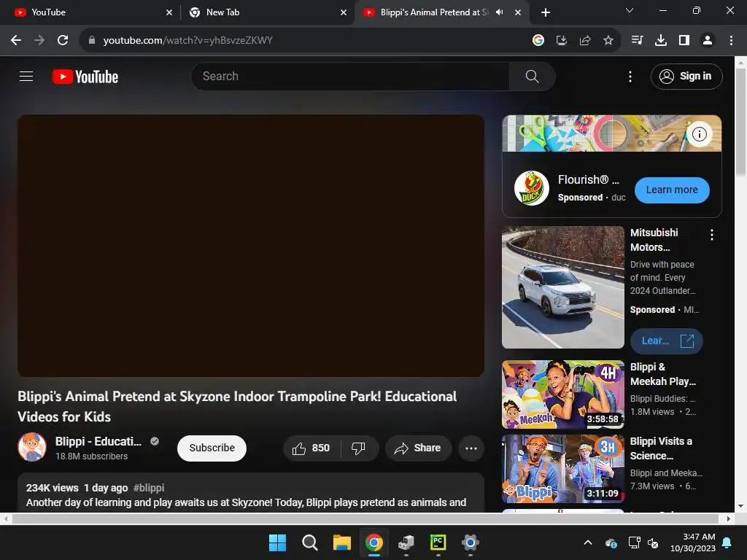Click the Duck brand logo

pyautogui.click(x=532, y=188)
